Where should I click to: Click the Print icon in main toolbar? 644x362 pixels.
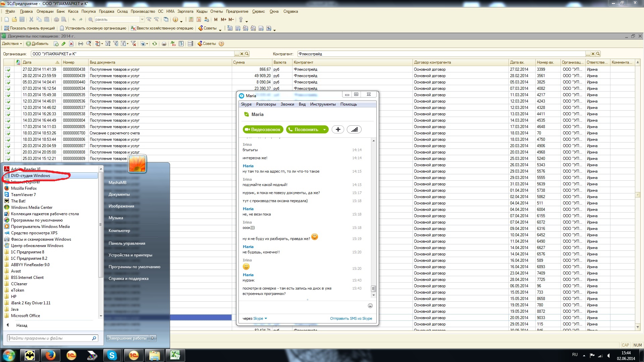(x=56, y=19)
